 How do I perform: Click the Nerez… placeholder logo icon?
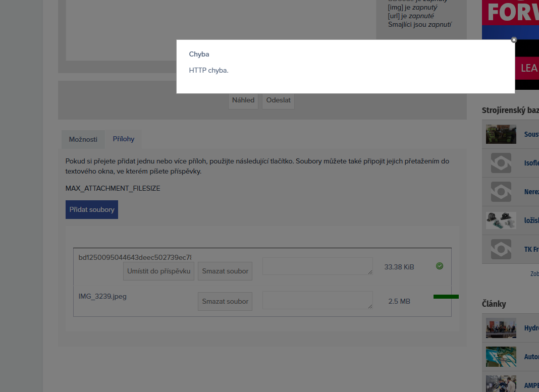(501, 192)
